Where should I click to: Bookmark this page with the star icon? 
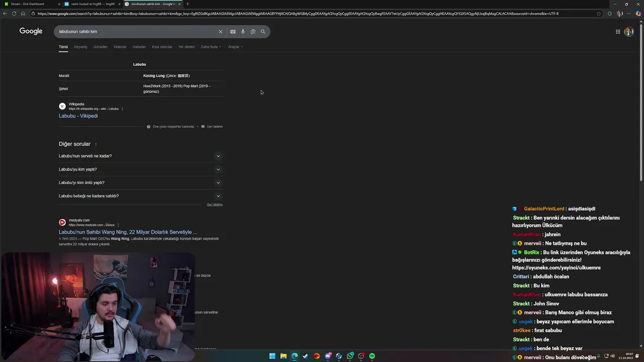pyautogui.click(x=599, y=14)
